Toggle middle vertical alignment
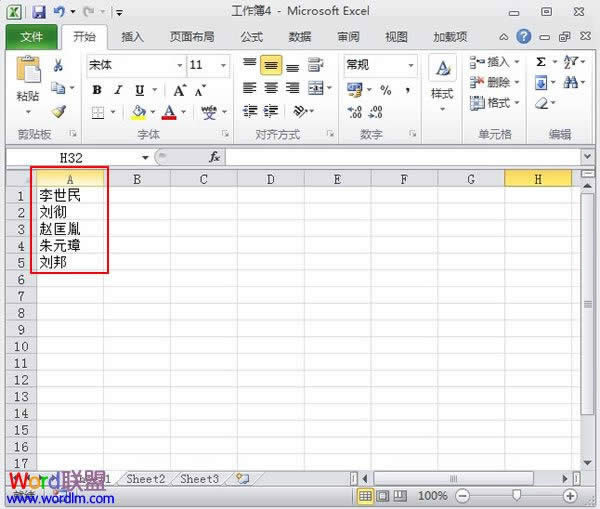 271,65
